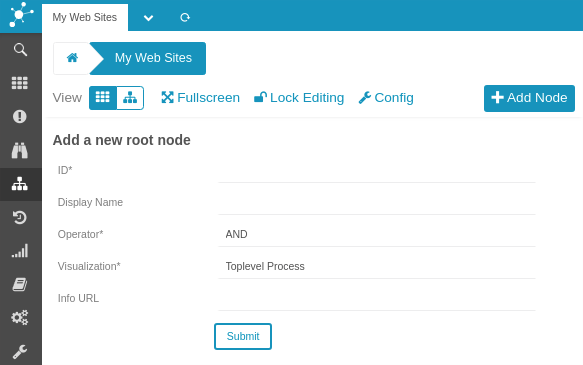
Task: Open the configuration wrench icon in sidebar
Action: pos(20,351)
